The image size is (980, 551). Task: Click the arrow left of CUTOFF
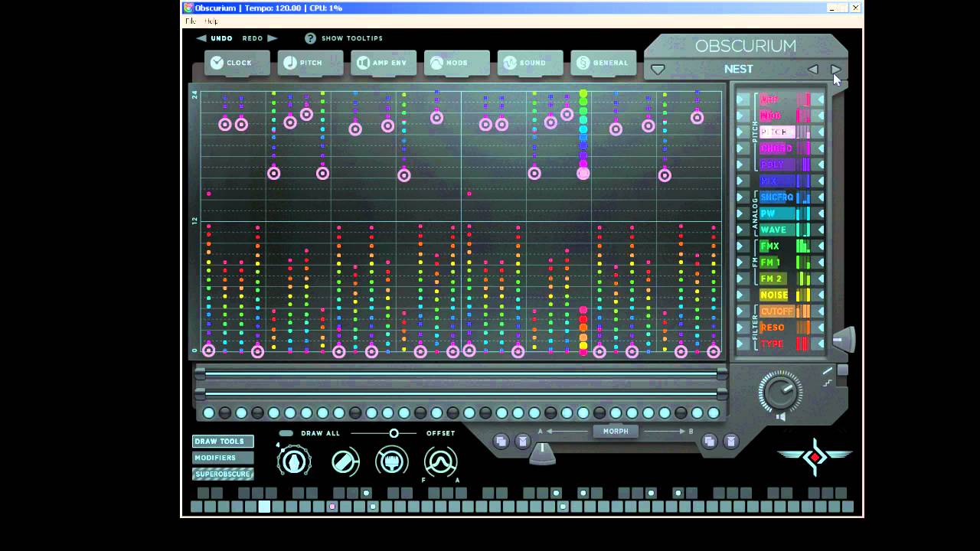point(742,311)
